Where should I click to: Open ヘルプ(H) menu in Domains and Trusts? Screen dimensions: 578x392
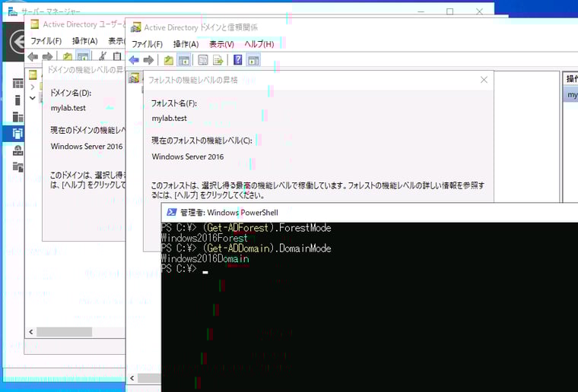[259, 44]
